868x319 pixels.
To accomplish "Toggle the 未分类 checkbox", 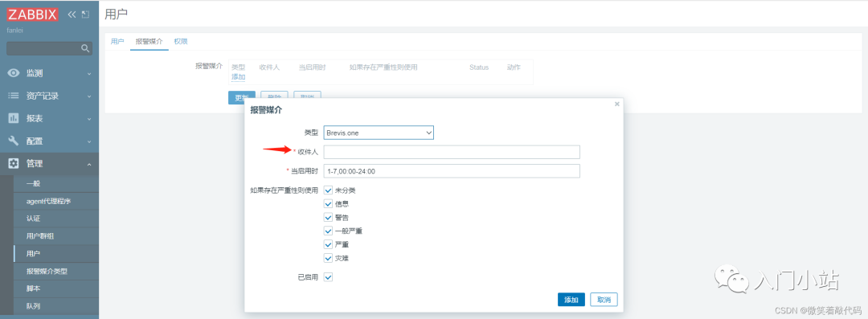I will pos(328,190).
